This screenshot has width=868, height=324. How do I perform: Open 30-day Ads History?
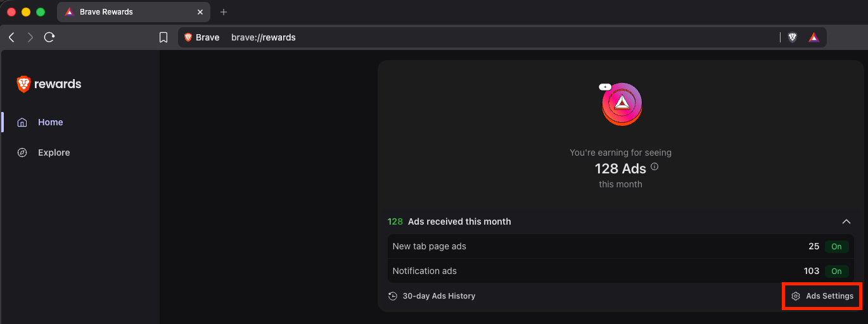click(x=431, y=296)
